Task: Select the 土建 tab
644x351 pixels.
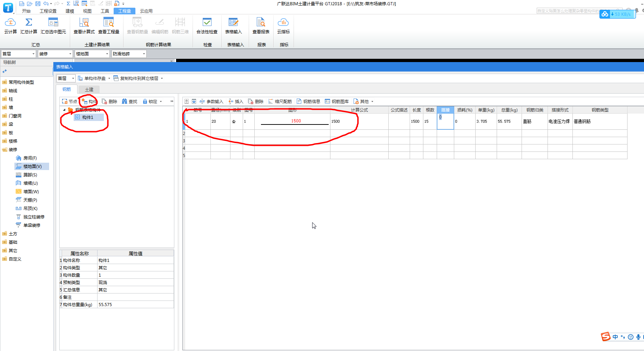Action: (x=89, y=89)
